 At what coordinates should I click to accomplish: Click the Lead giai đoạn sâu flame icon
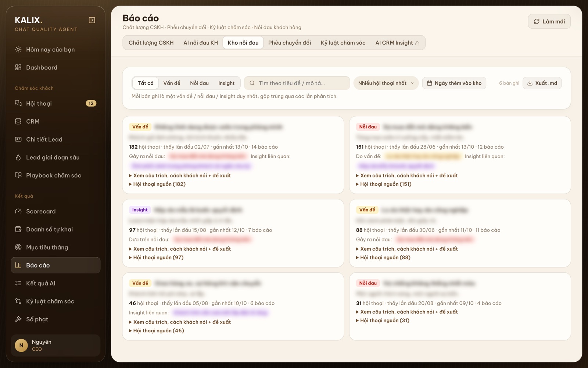18,158
